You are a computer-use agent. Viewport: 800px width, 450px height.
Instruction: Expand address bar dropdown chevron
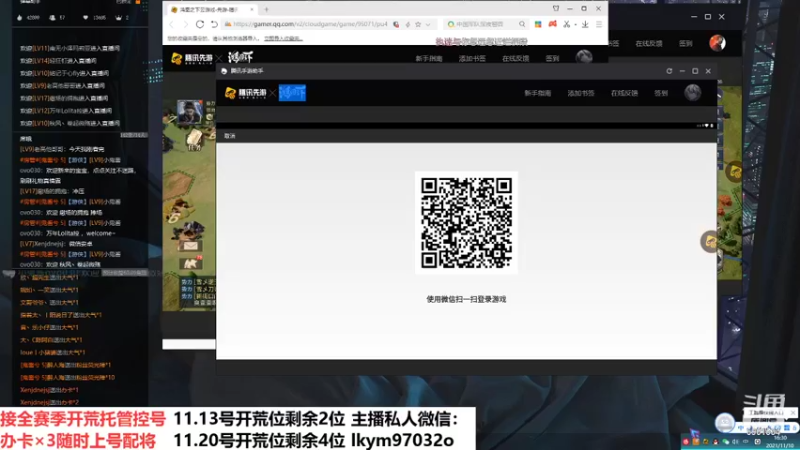tap(428, 24)
